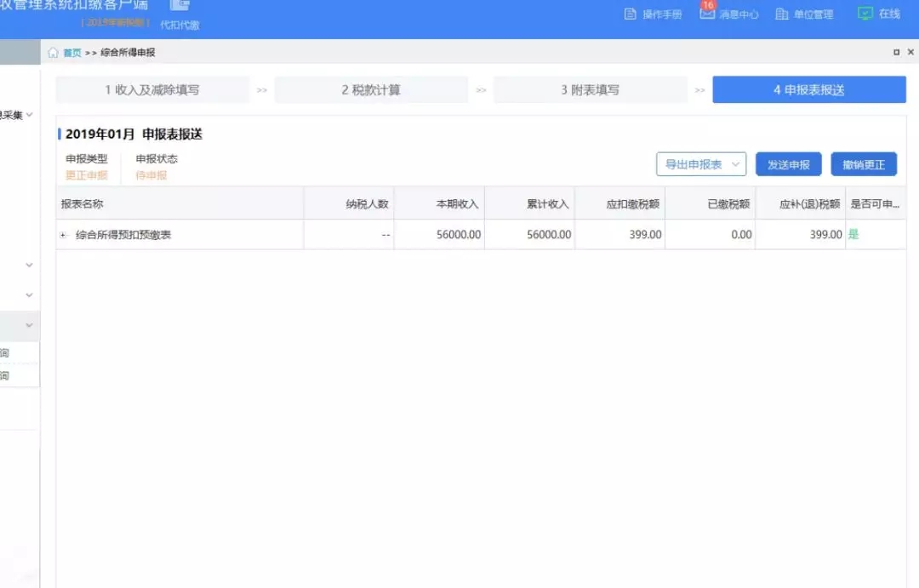Click the 在线 online status icon
The image size is (919, 588).
coord(865,14)
